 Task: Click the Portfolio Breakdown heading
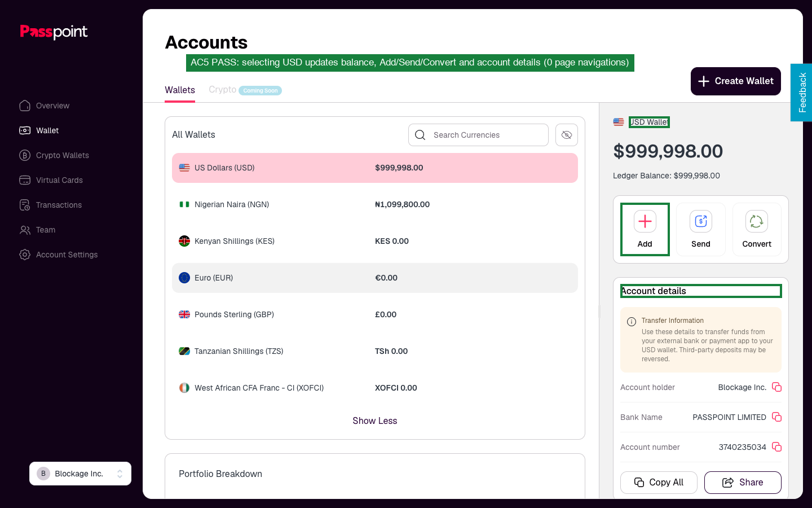point(220,474)
